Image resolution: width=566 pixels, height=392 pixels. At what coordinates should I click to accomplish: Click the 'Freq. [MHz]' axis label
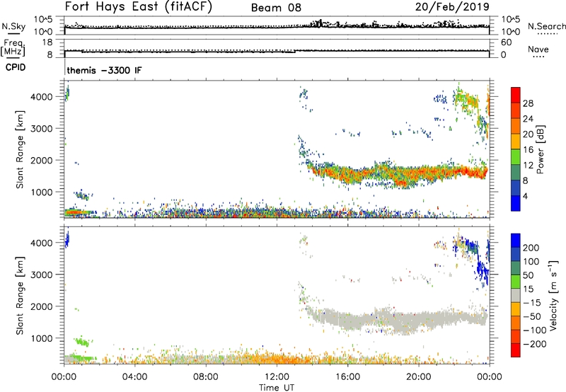pyautogui.click(x=13, y=48)
